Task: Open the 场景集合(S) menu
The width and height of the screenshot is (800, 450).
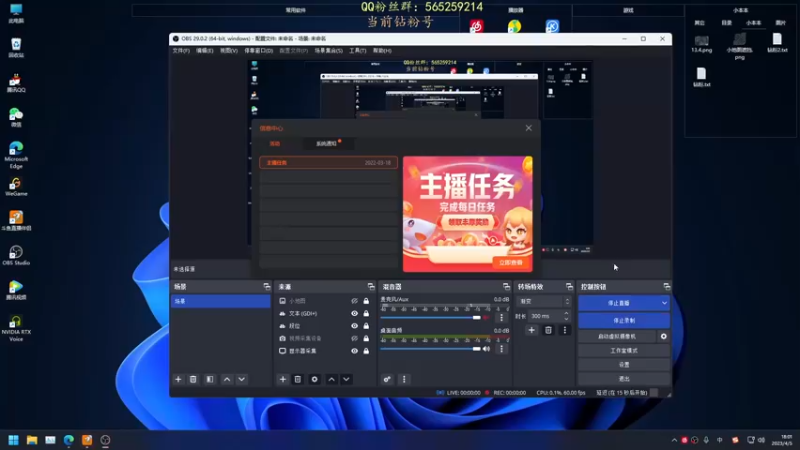Action: point(328,51)
